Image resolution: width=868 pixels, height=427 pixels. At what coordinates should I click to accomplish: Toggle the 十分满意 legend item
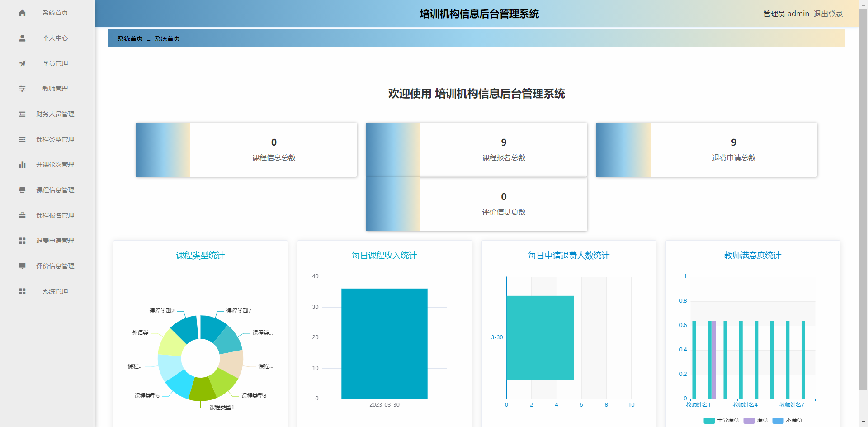[721, 420]
